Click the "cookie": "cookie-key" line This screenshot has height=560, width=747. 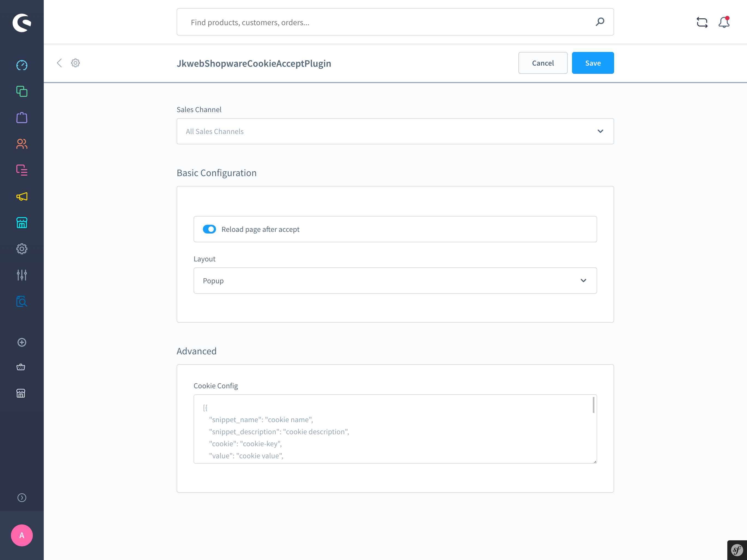(245, 444)
